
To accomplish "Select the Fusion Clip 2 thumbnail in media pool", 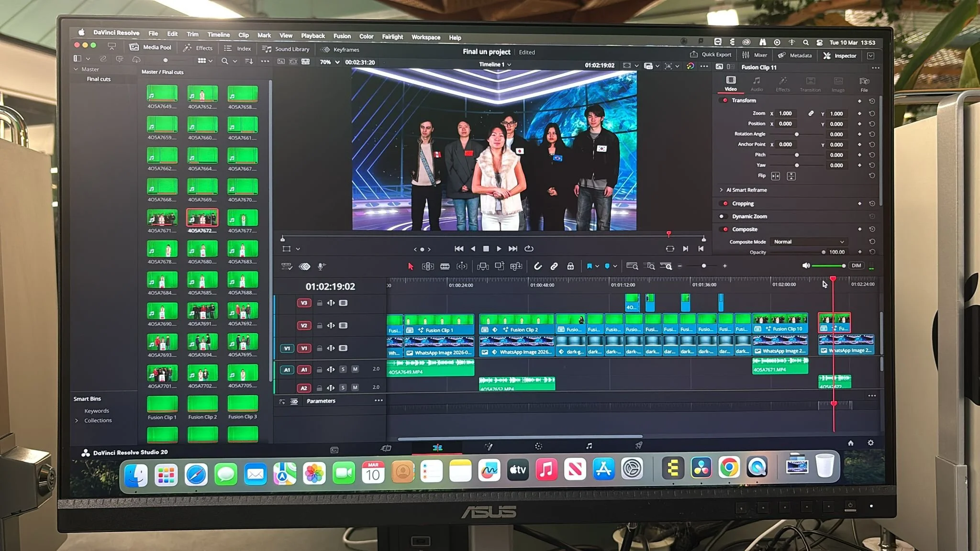I will point(202,404).
